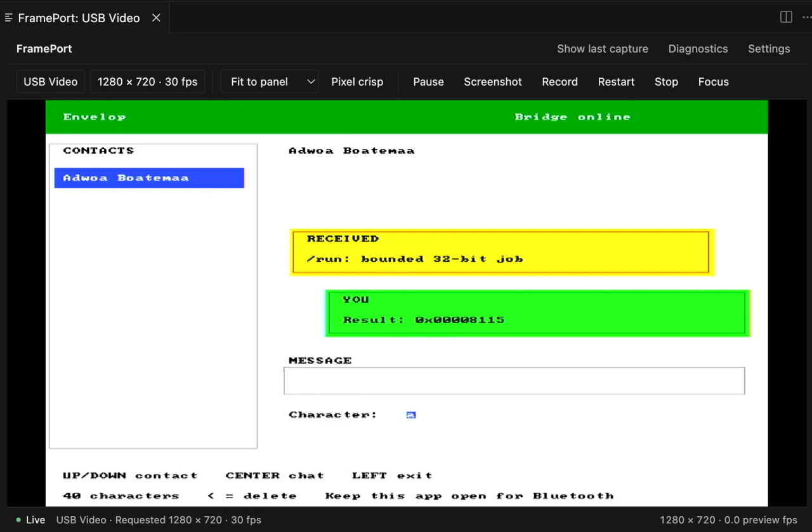
Task: Click the Live status indicator dot
Action: (x=18, y=520)
